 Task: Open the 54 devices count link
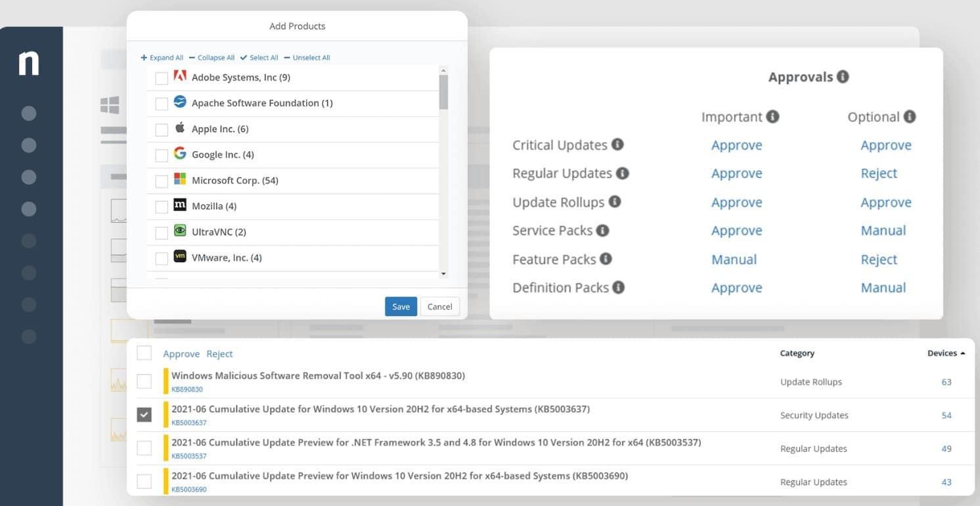coord(947,415)
